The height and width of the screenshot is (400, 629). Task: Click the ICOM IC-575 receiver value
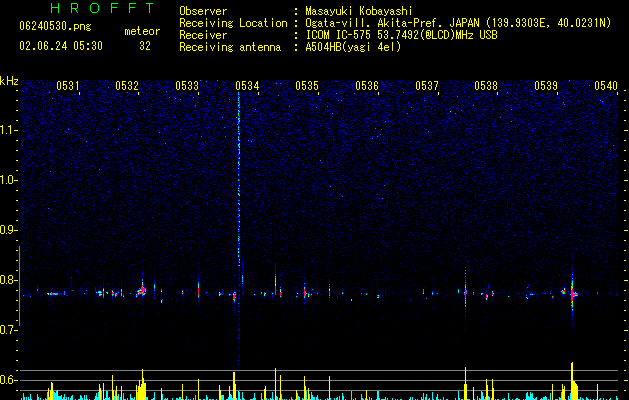point(401,35)
